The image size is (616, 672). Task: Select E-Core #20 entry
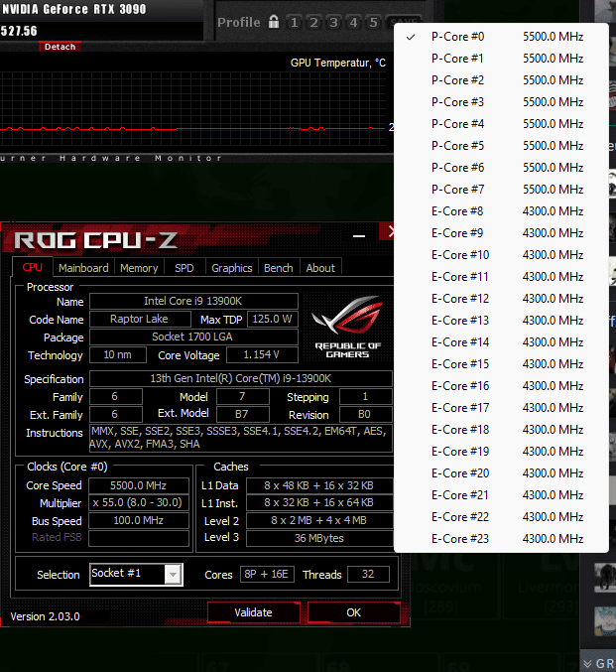[501, 474]
